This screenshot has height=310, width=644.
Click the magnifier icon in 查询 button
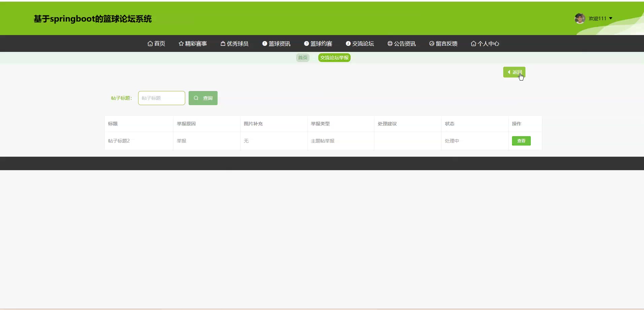[x=196, y=98]
